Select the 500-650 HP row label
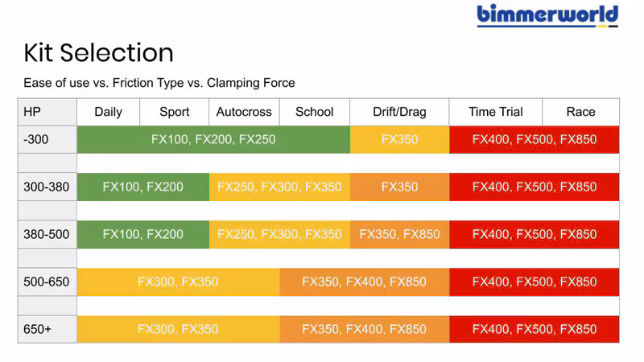Viewport: 644px width, 362px height. coord(47,282)
